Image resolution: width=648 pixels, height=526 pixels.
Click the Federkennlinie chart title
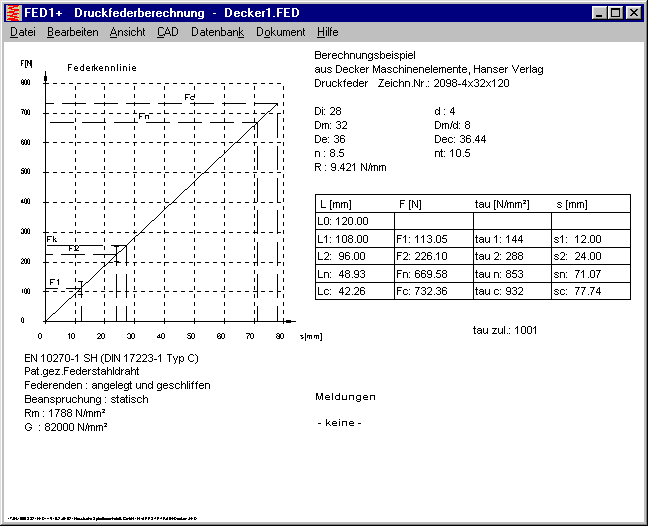pyautogui.click(x=101, y=66)
